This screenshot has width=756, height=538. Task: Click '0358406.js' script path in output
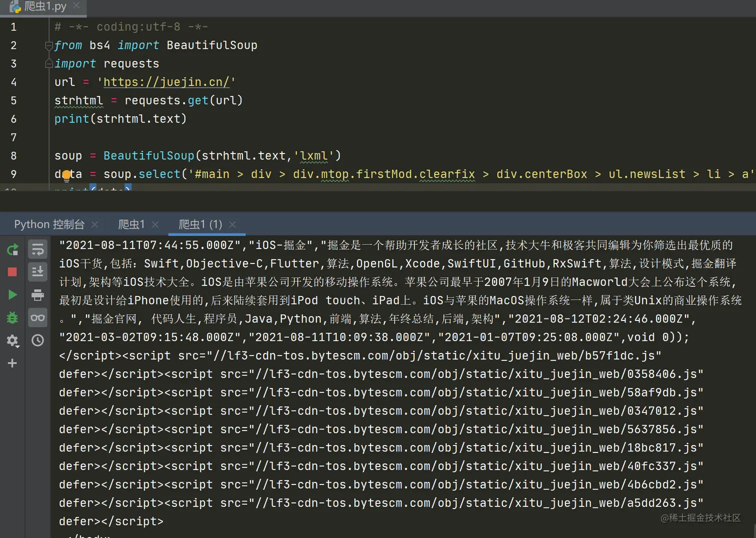tap(662, 374)
